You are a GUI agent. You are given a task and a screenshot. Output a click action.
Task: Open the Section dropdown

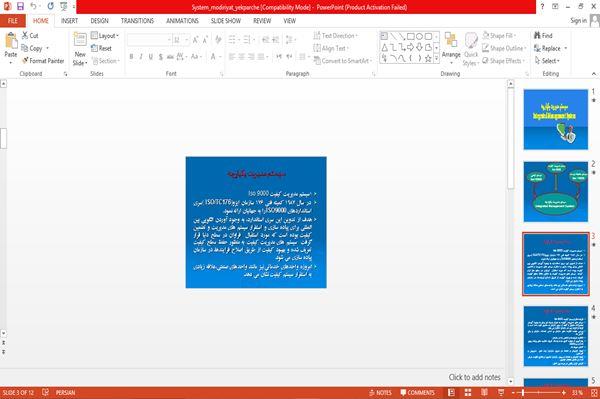[x=106, y=61]
